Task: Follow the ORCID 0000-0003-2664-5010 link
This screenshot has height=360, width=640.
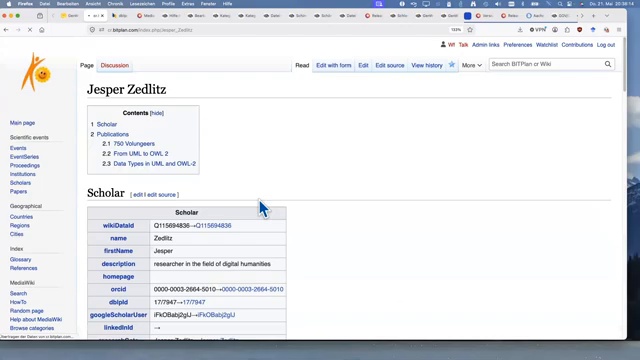Action: [x=252, y=289]
